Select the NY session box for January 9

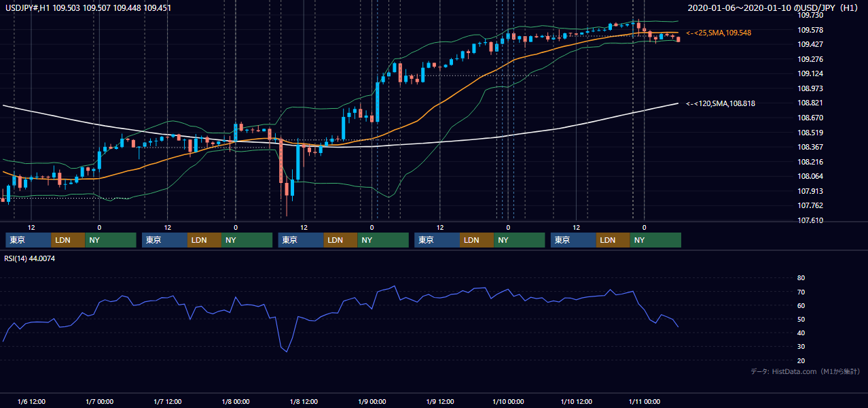(519, 240)
